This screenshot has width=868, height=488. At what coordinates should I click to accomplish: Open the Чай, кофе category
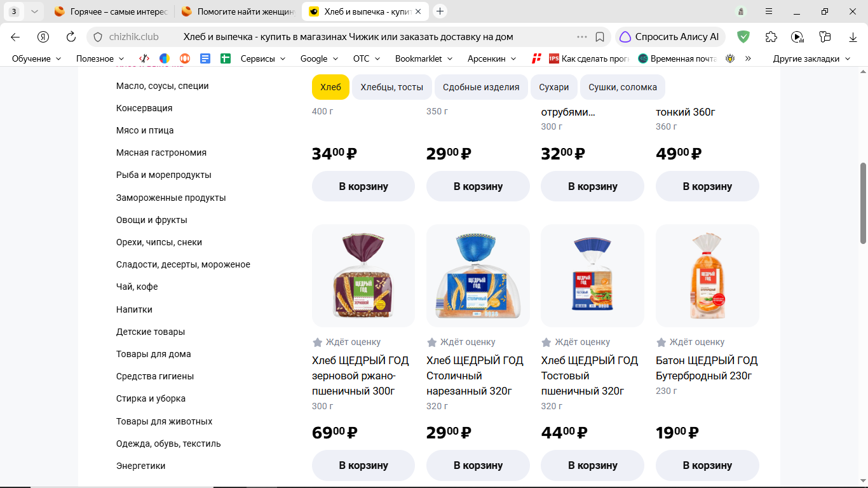coord(137,287)
